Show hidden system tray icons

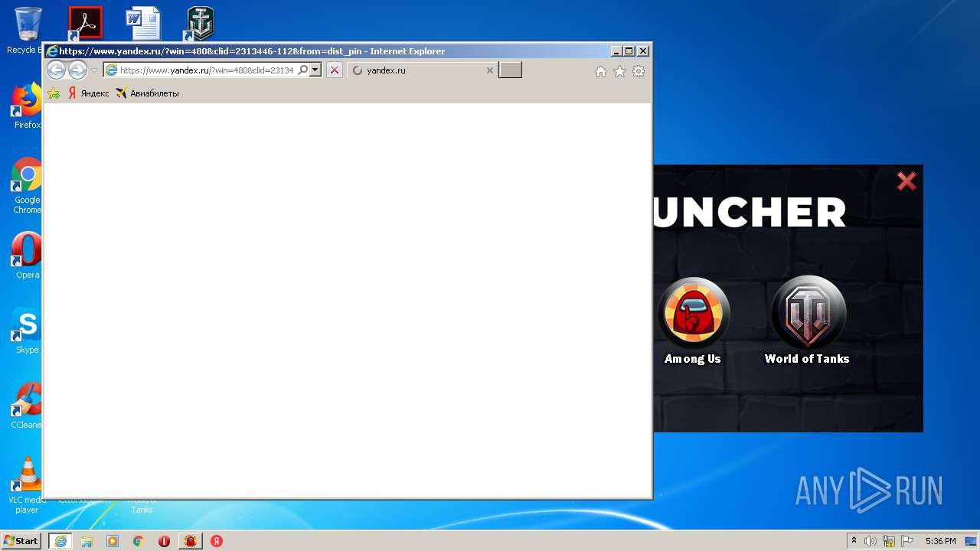[854, 541]
